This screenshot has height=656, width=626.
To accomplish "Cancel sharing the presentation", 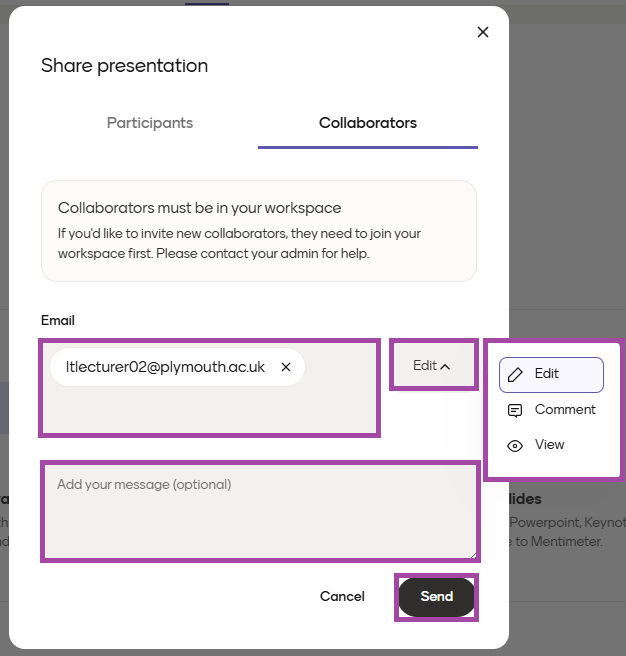I will [x=342, y=596].
